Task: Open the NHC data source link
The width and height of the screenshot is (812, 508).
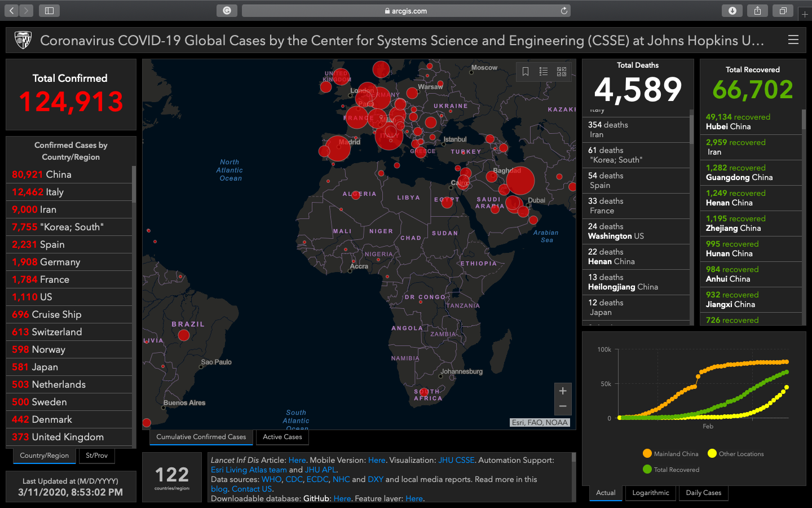Action: [341, 479]
